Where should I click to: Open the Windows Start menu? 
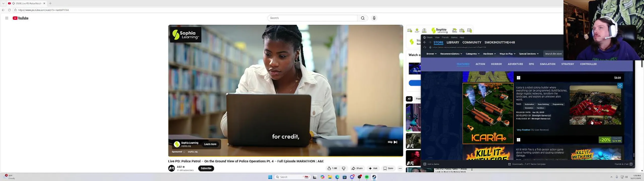pos(270,177)
